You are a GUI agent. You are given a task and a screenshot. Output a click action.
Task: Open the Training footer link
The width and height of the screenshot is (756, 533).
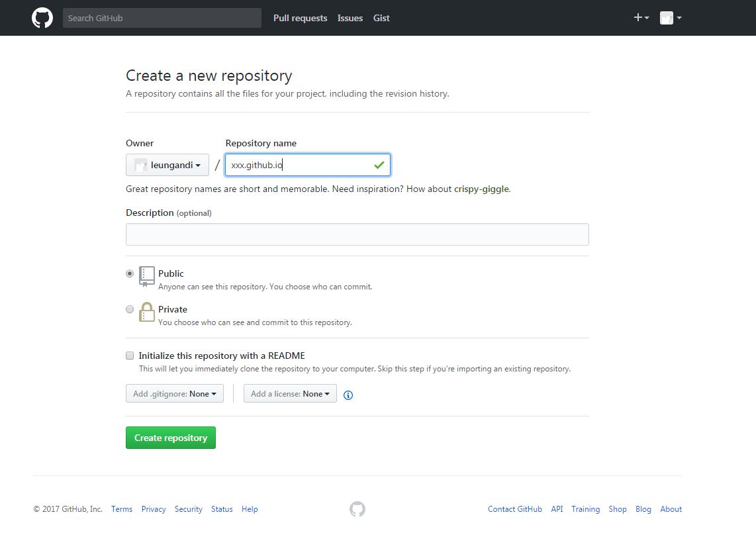pyautogui.click(x=586, y=509)
